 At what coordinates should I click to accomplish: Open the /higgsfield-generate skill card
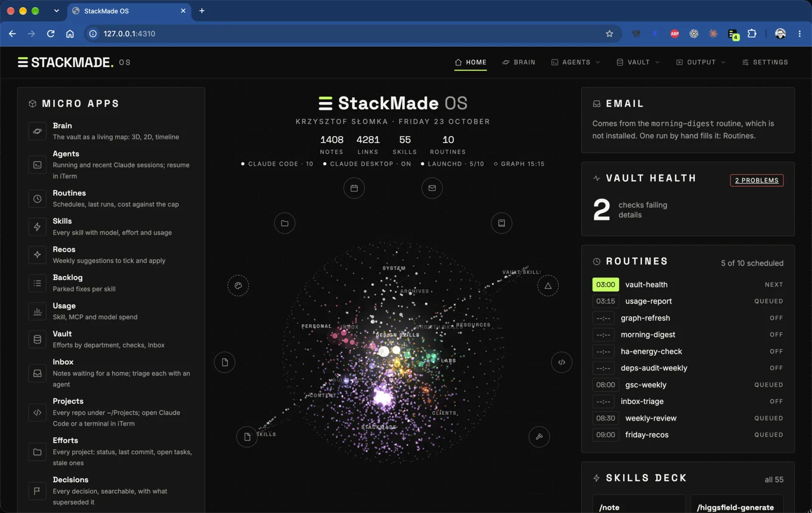[x=736, y=504]
